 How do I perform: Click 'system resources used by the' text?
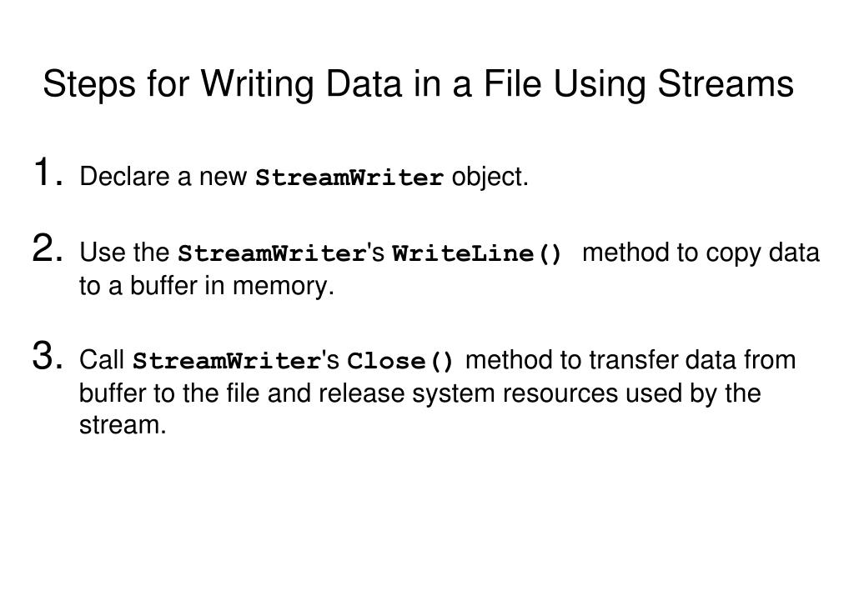[x=586, y=394]
